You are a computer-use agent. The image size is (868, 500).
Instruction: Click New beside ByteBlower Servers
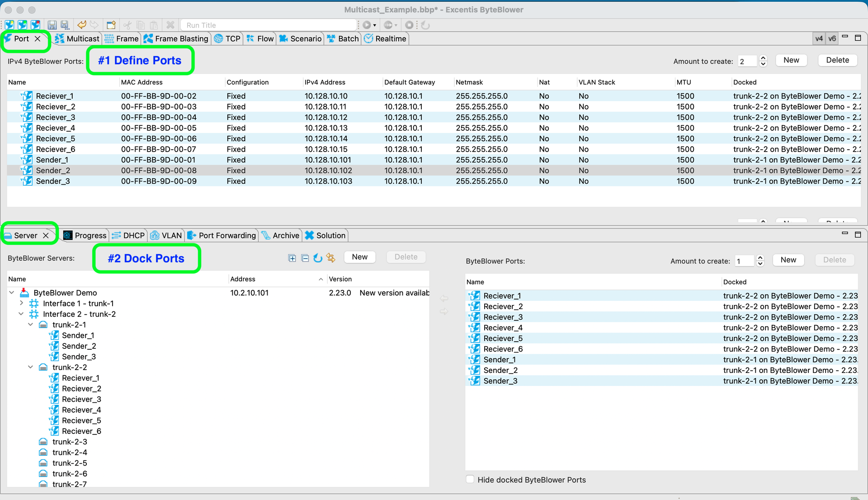[x=359, y=257]
